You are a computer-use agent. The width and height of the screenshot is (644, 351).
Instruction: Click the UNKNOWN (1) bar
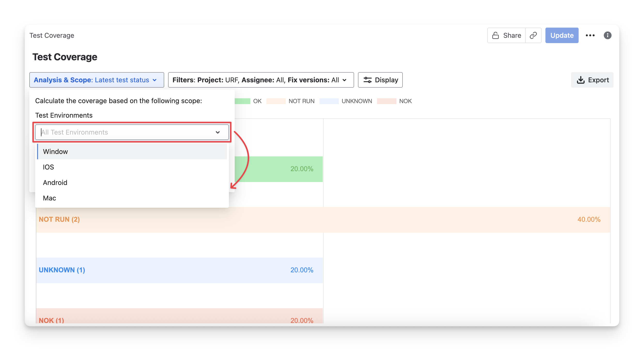(x=179, y=270)
